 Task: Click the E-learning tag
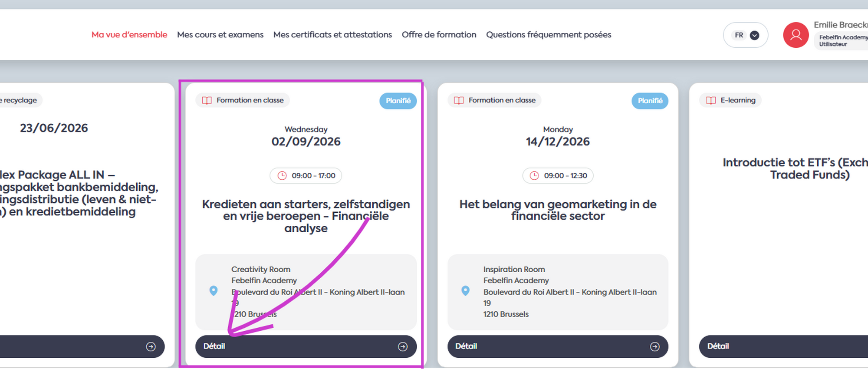tap(730, 100)
